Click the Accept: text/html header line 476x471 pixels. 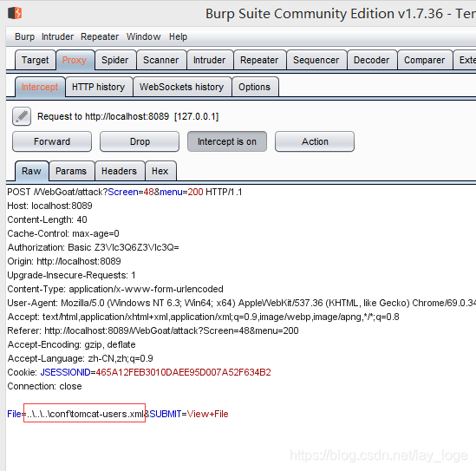click(204, 317)
